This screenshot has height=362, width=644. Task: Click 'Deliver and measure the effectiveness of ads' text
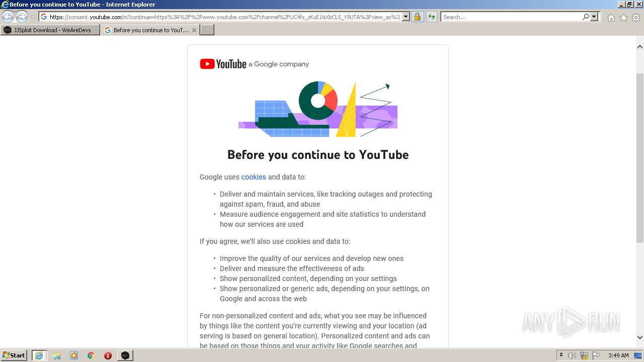(292, 268)
